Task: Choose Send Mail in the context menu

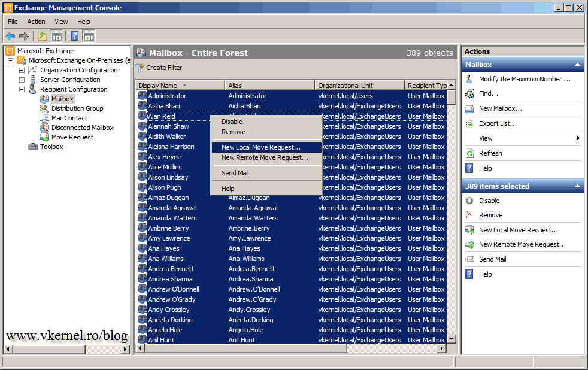Action: [x=266, y=173]
